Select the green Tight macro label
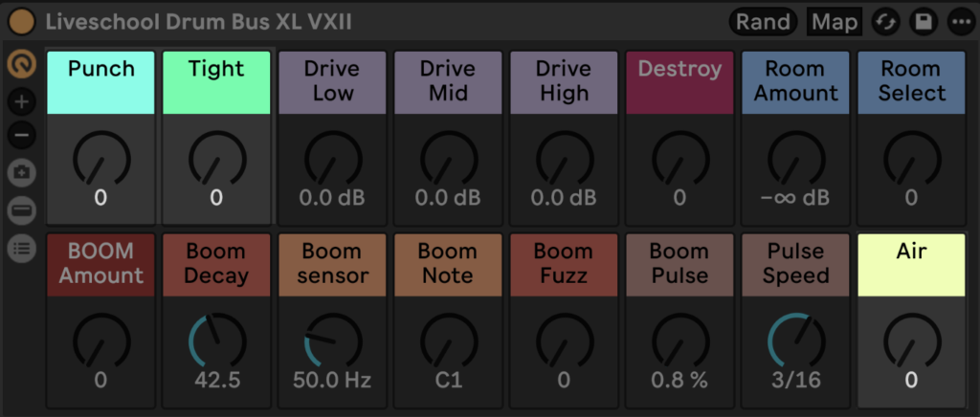 [217, 82]
